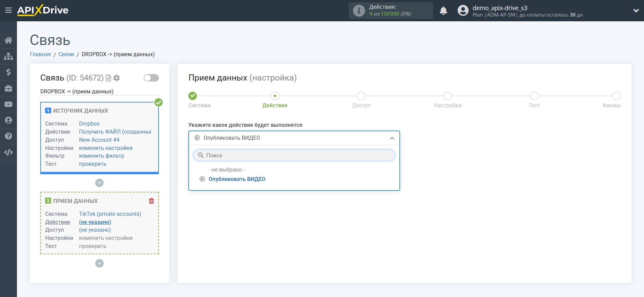
Task: Open 'Получить ФАЙЛ (созданный' action link
Action: click(115, 132)
